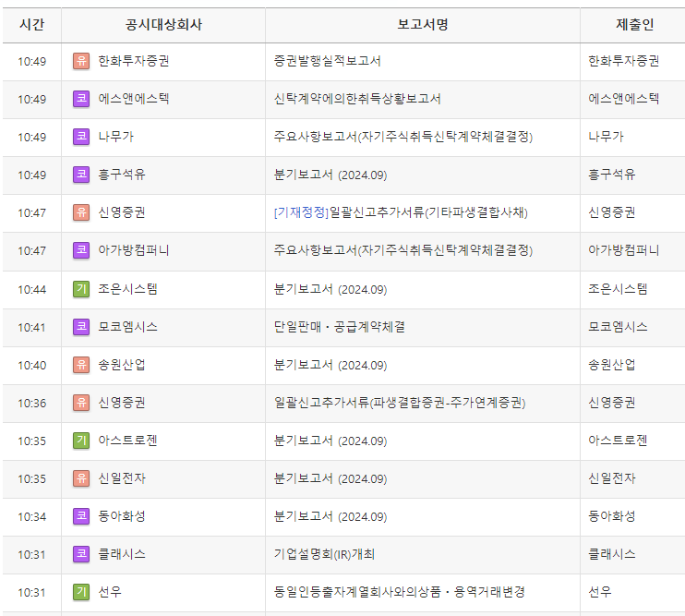Click submitter 선우 in 제출인 column

[x=600, y=592]
